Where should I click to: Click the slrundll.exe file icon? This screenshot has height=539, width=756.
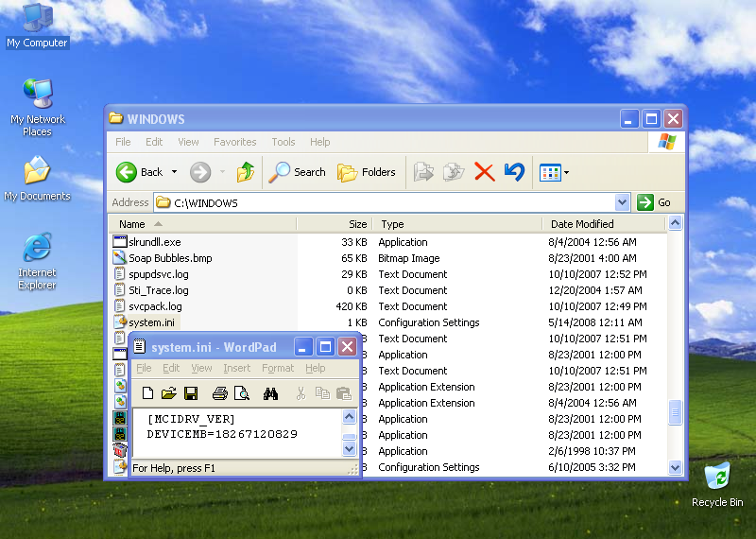tap(120, 242)
